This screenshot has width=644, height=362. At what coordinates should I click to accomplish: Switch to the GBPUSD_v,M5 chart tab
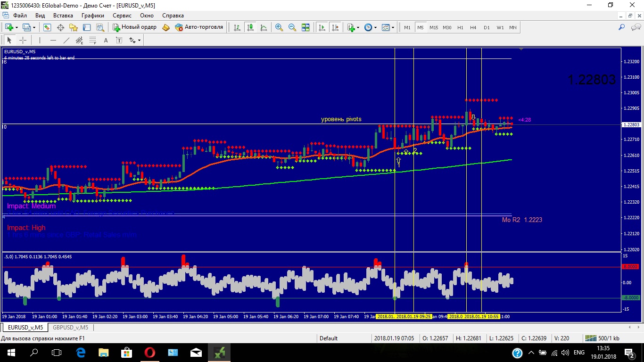(x=70, y=327)
